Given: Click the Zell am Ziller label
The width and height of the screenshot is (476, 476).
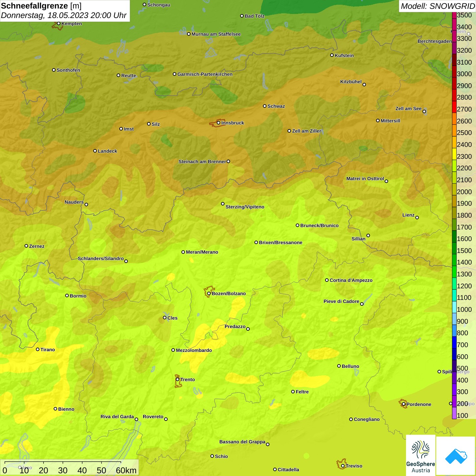Looking at the screenshot, I should 306,131.
